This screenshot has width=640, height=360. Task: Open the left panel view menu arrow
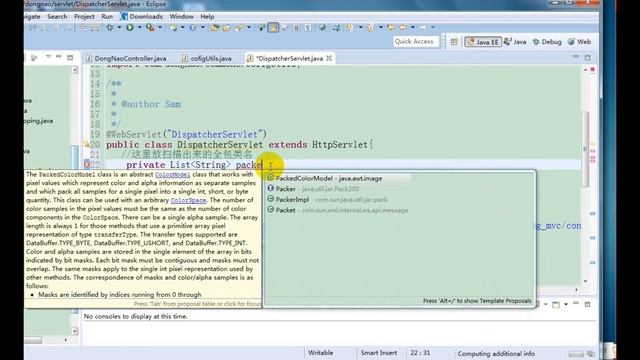pos(48,57)
